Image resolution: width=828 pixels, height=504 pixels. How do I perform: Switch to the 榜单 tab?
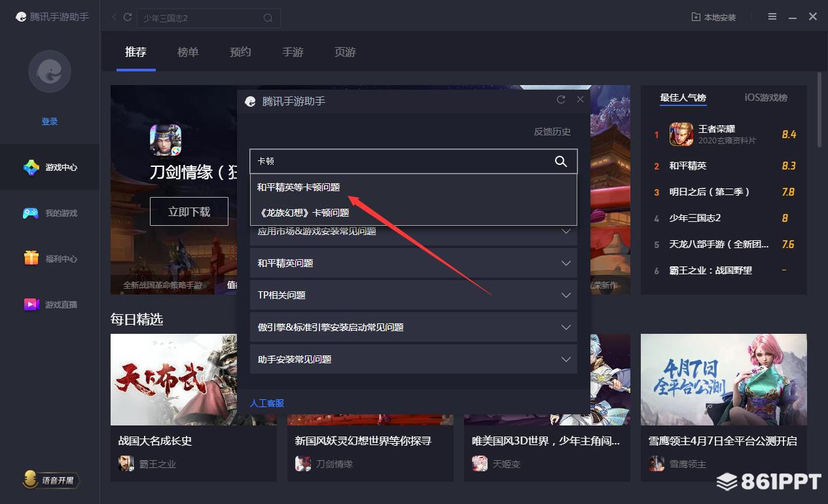188,52
